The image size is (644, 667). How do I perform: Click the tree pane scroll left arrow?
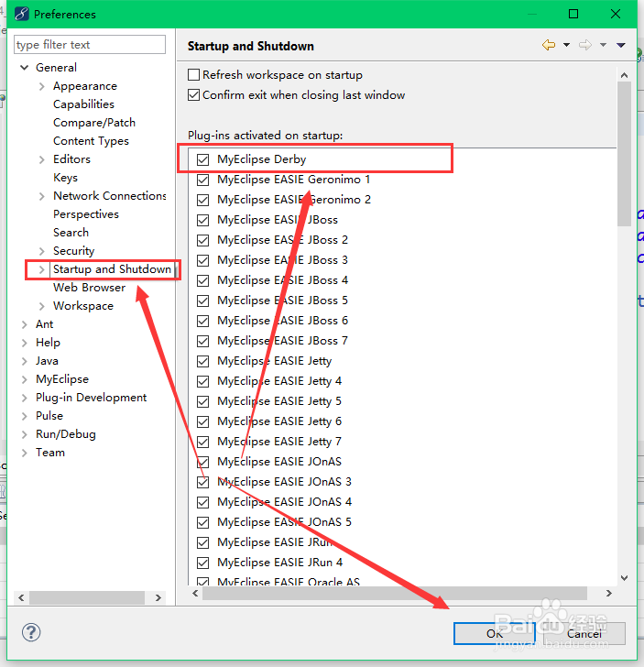(21, 597)
